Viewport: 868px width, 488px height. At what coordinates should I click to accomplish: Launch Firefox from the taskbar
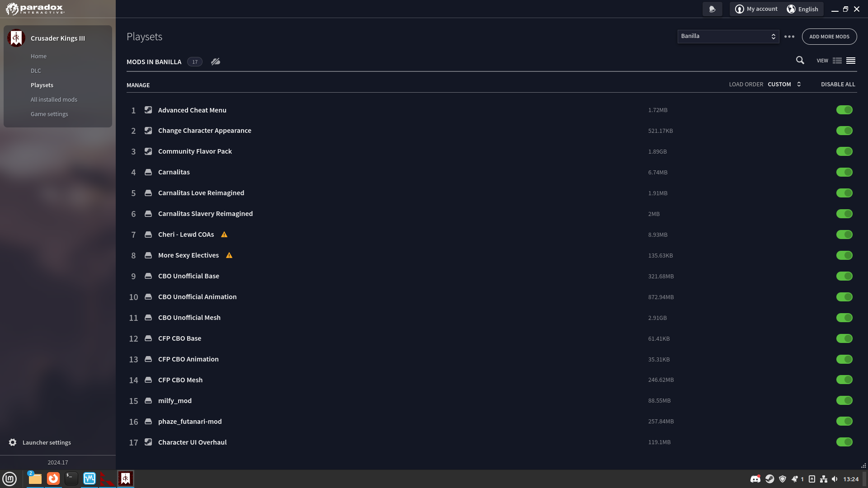(x=53, y=479)
